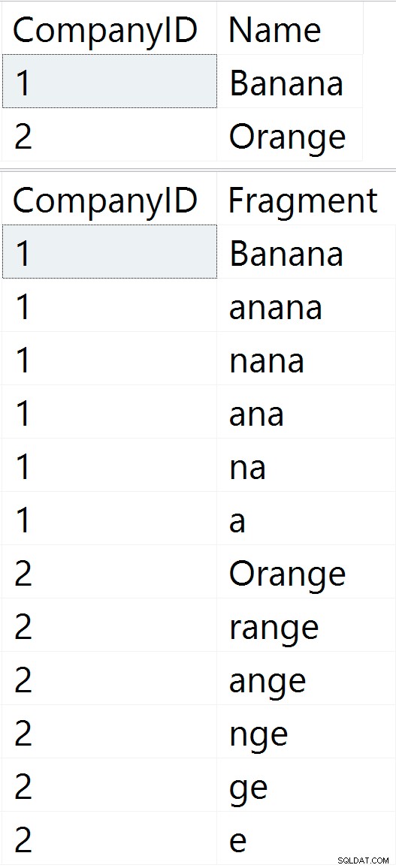Image resolution: width=396 pixels, height=868 pixels.
Task: Select the second grid's CompanyID column header
Action: coord(109,199)
